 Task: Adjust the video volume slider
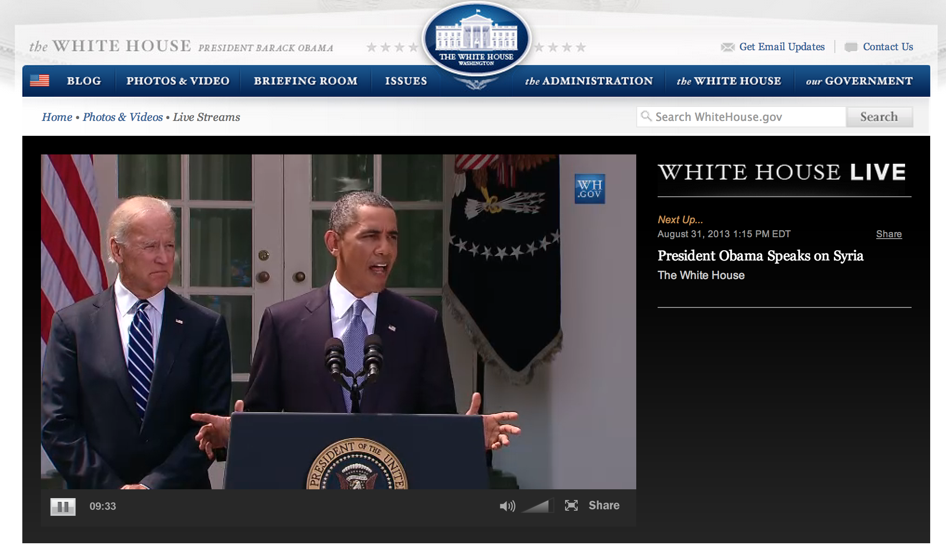click(x=538, y=506)
